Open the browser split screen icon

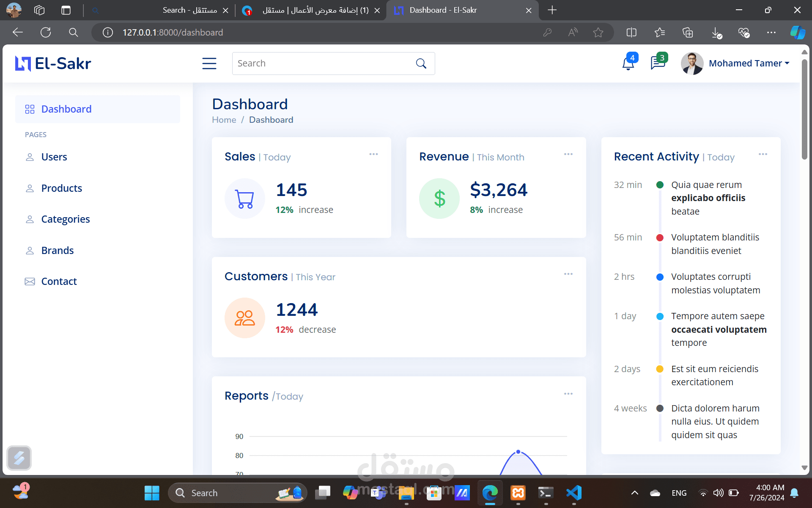click(631, 32)
